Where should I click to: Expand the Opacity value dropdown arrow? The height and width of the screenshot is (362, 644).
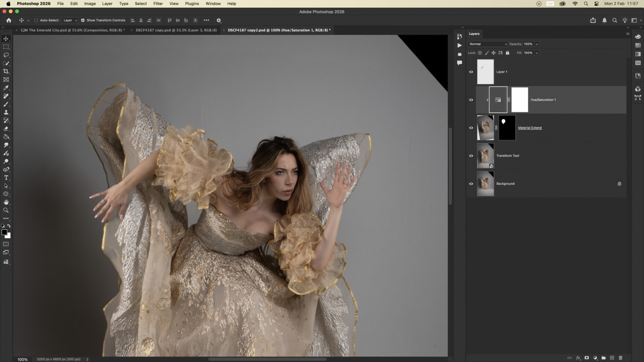click(537, 44)
